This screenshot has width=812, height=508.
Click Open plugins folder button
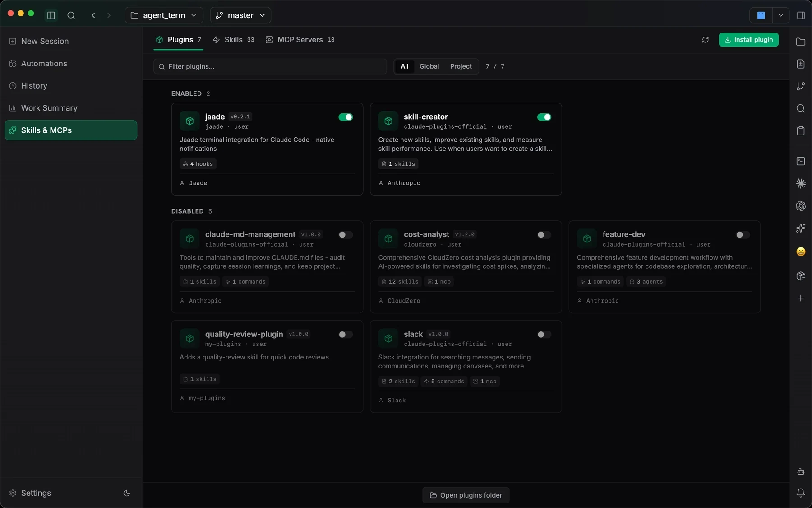(x=466, y=495)
